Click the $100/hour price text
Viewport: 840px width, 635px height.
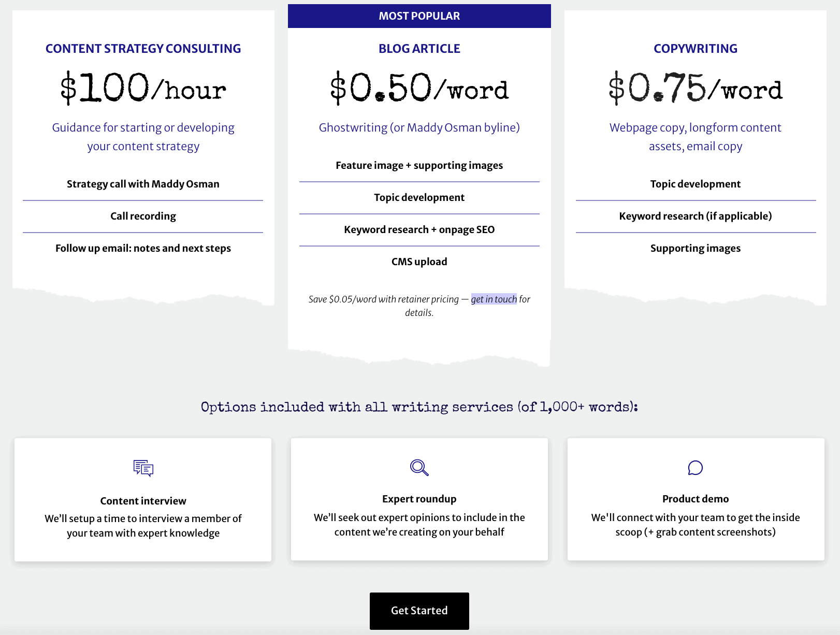pos(143,88)
